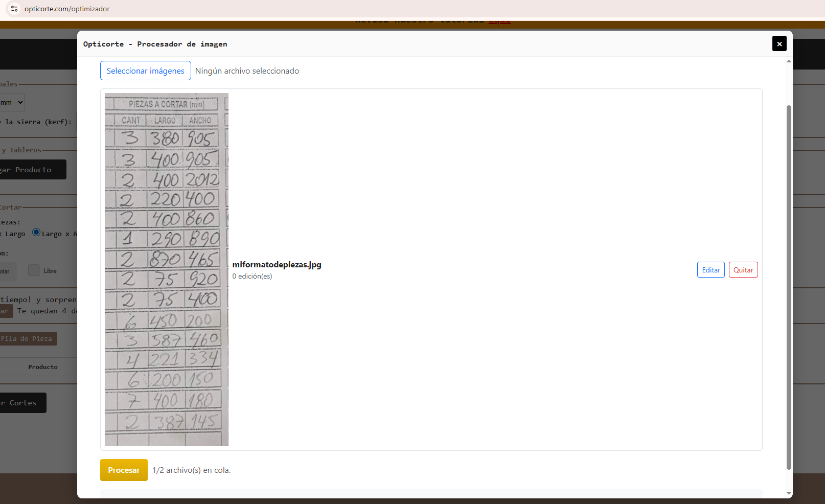Image resolution: width=825 pixels, height=504 pixels.
Task: Edit the miformatodepiezas.jpg image
Action: tap(711, 270)
